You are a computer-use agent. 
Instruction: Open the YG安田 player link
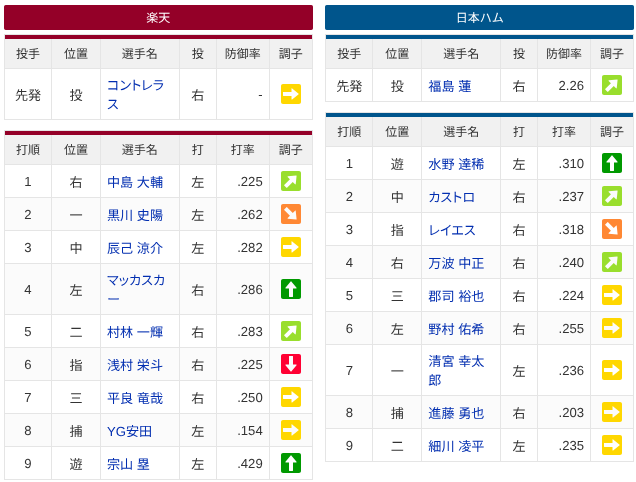[x=129, y=431]
